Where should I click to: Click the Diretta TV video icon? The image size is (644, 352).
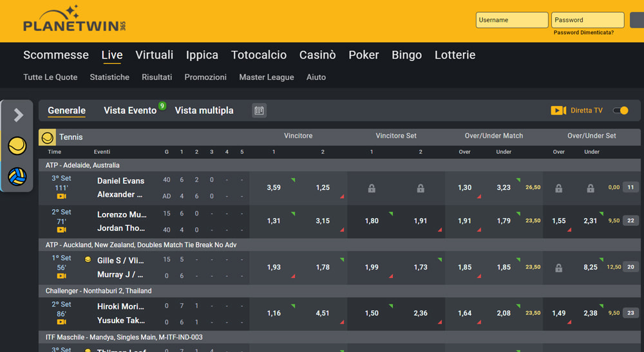click(x=558, y=110)
